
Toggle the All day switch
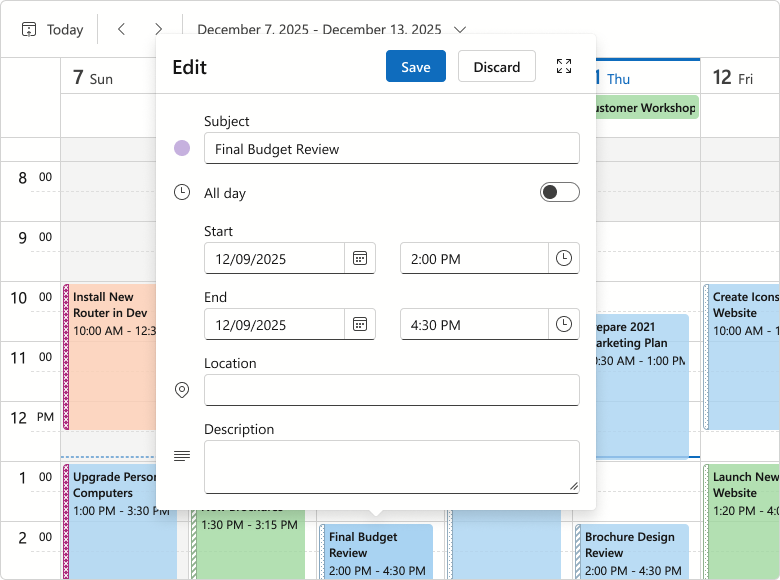tap(560, 193)
